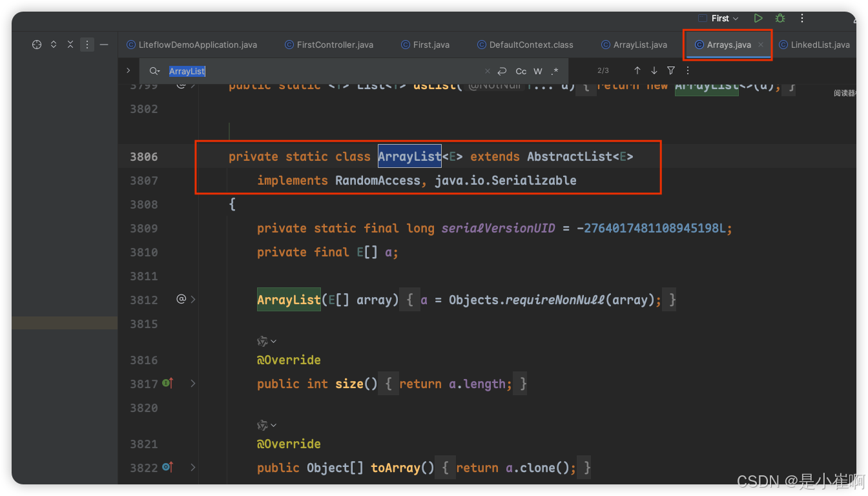Click the ArrayList constructor name at line 3812
Screen dimensions: 868x496
[x=289, y=300]
